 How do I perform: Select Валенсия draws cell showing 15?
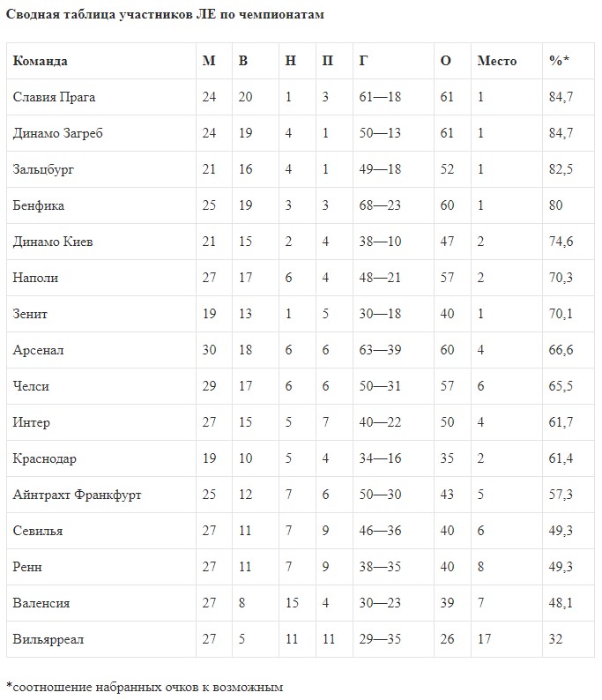click(x=292, y=603)
